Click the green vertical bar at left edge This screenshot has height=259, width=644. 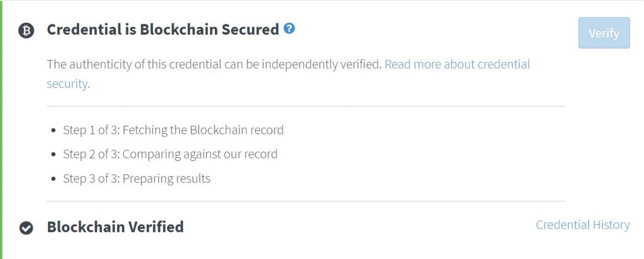coord(1,130)
